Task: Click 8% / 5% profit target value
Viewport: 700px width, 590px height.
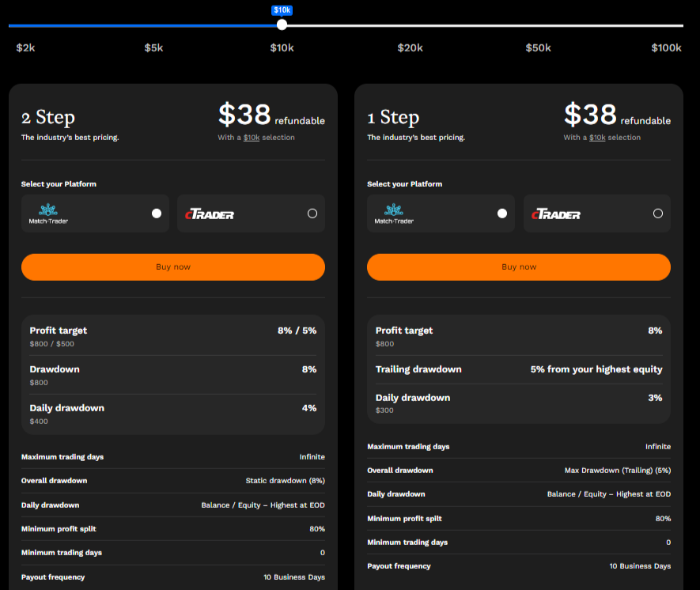Action: click(x=297, y=331)
